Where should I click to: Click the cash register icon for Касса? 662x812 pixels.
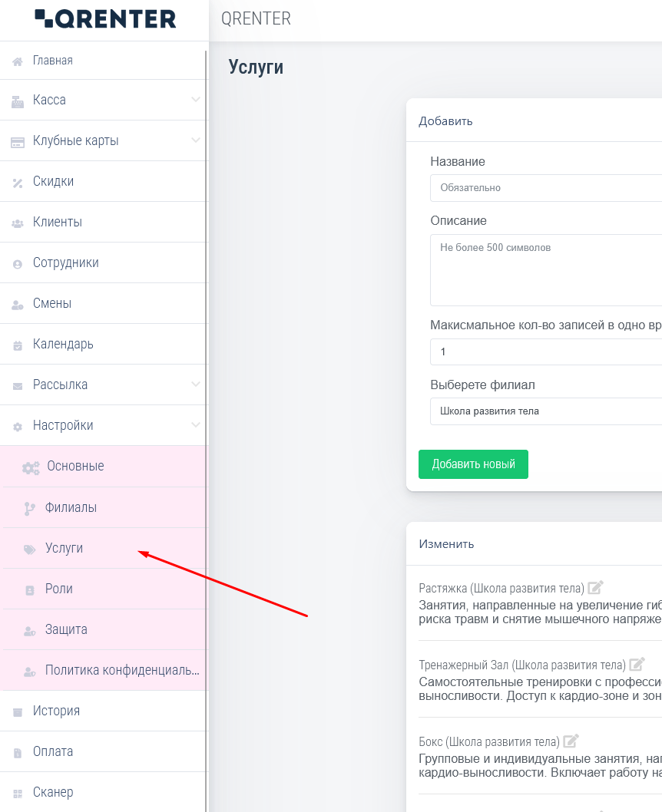coord(18,101)
